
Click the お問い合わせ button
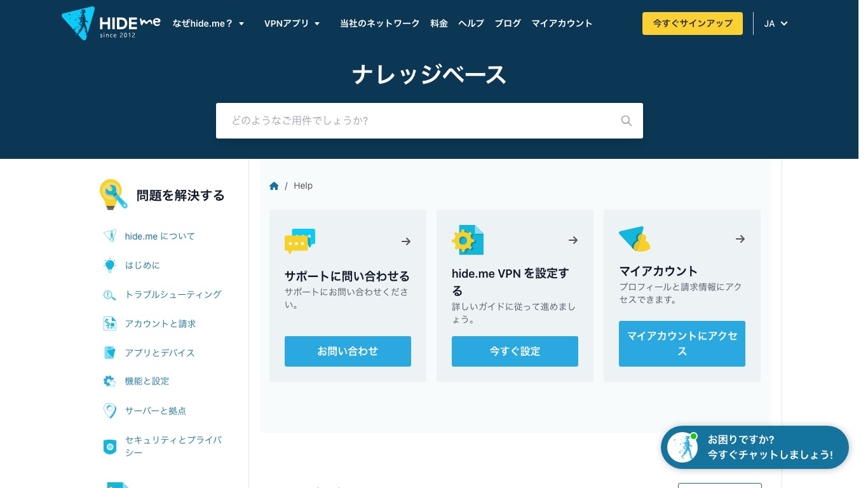pyautogui.click(x=348, y=351)
